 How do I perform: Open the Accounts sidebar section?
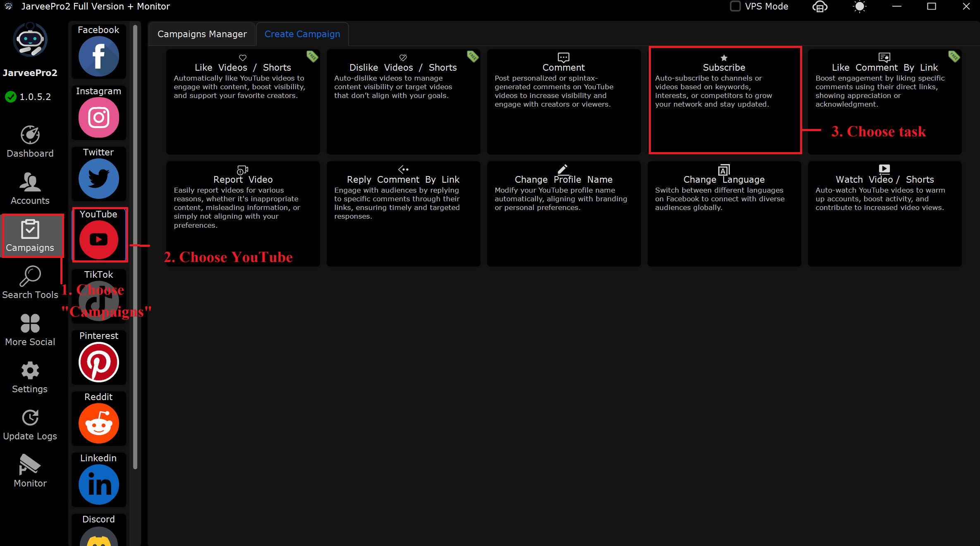pos(30,188)
